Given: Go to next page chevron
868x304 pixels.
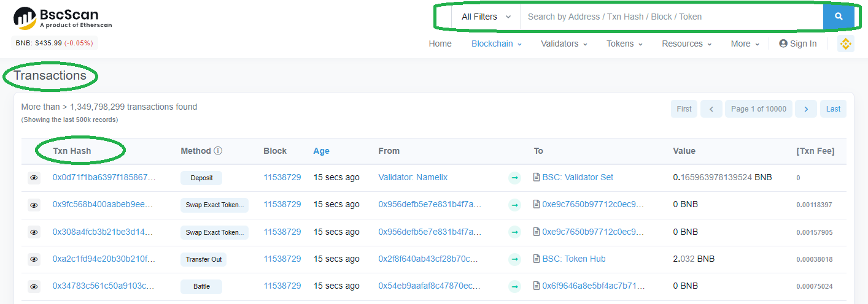Looking at the screenshot, I should (805, 109).
